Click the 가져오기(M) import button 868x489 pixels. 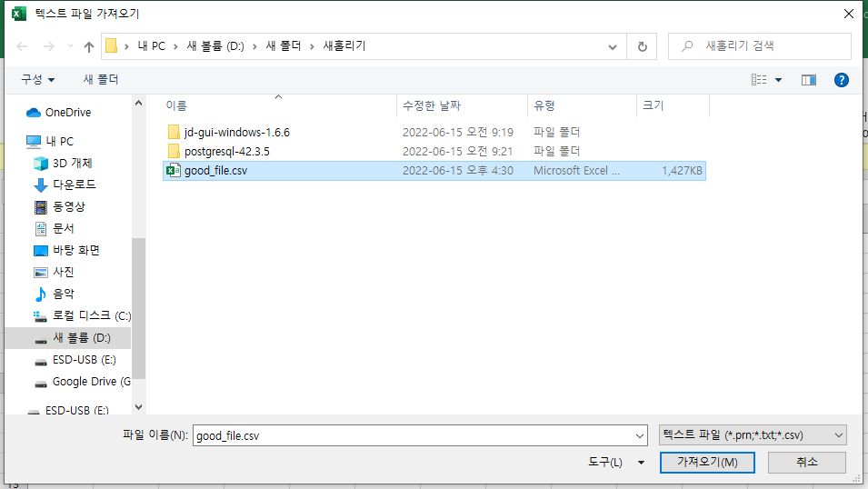pos(707,462)
